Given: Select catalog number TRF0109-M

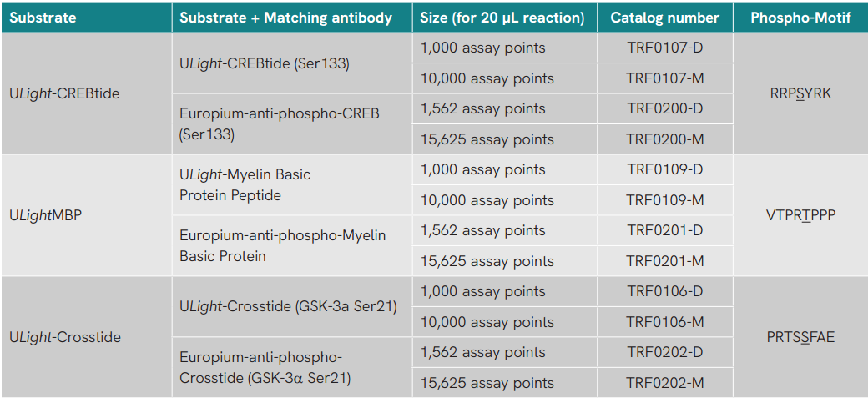Looking at the screenshot, I should pyautogui.click(x=665, y=199).
